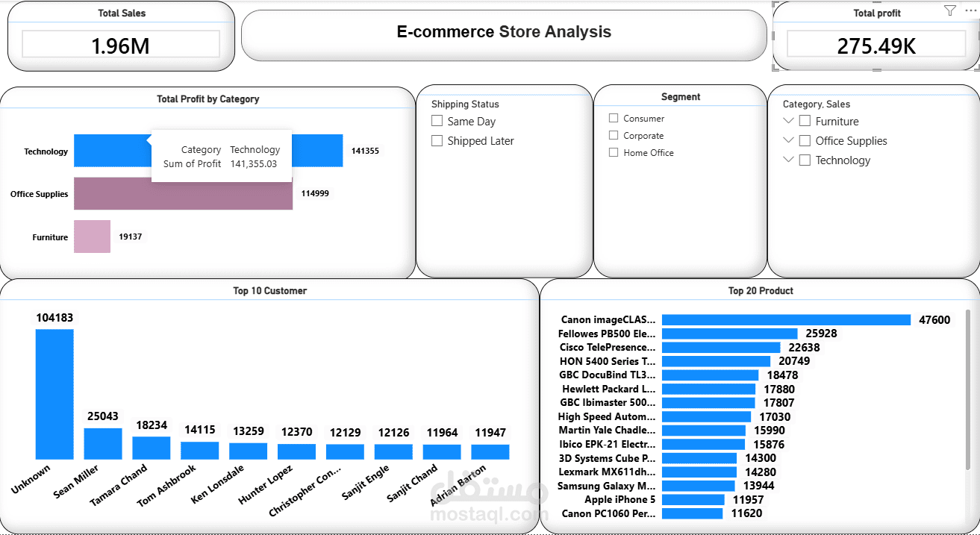Image resolution: width=980 pixels, height=535 pixels.
Task: Check Office Supplies in Category slicer
Action: tap(804, 140)
